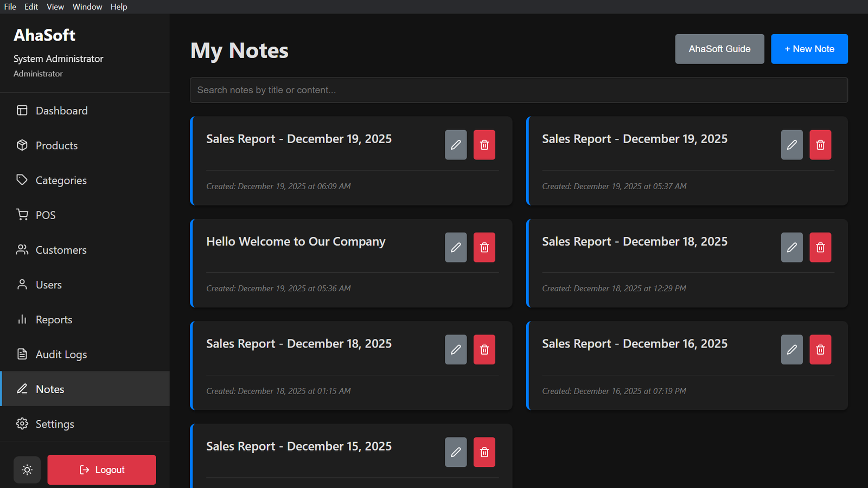Delete the Sales Report - December 16, 2025 note
The height and width of the screenshot is (488, 868).
[x=820, y=349]
